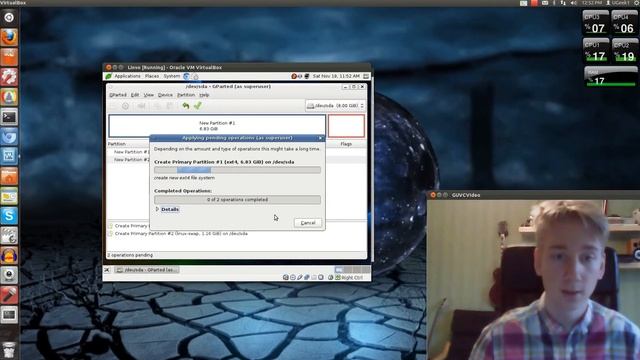
Task: Open the Trash in the dock
Action: tap(9, 350)
